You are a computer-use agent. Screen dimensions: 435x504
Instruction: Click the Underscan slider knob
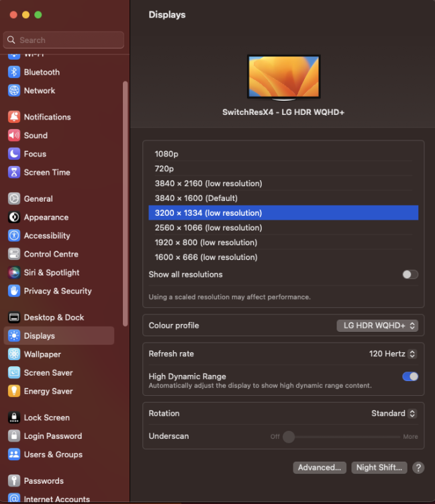(289, 437)
